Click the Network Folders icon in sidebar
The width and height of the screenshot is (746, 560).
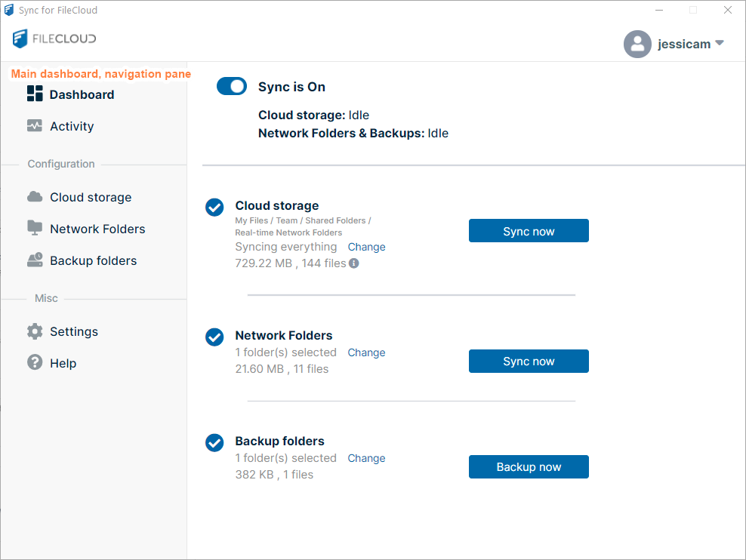pos(35,228)
